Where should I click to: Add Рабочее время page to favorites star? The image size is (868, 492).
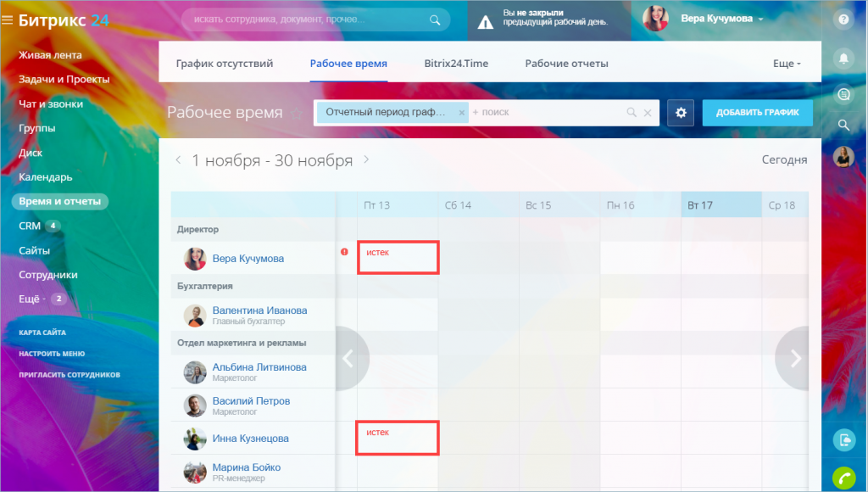pyautogui.click(x=297, y=114)
